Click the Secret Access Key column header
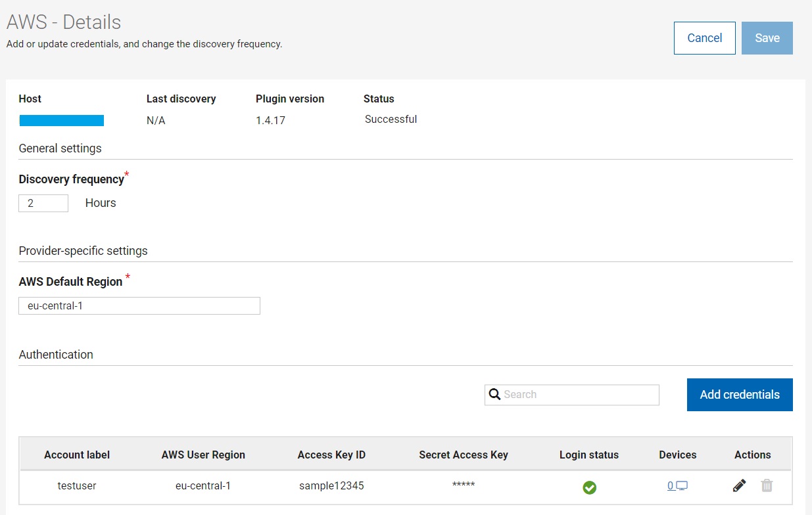This screenshot has height=515, width=812. click(x=464, y=455)
